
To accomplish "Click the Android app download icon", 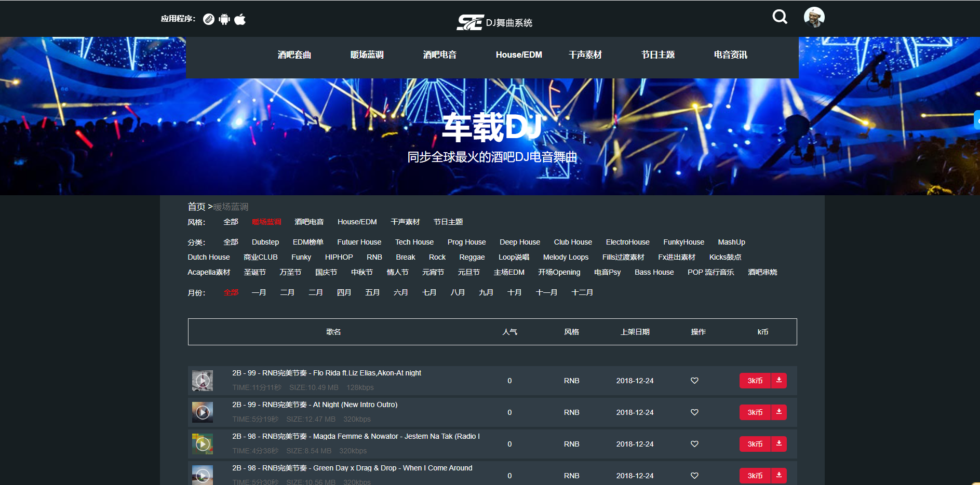I will (224, 18).
